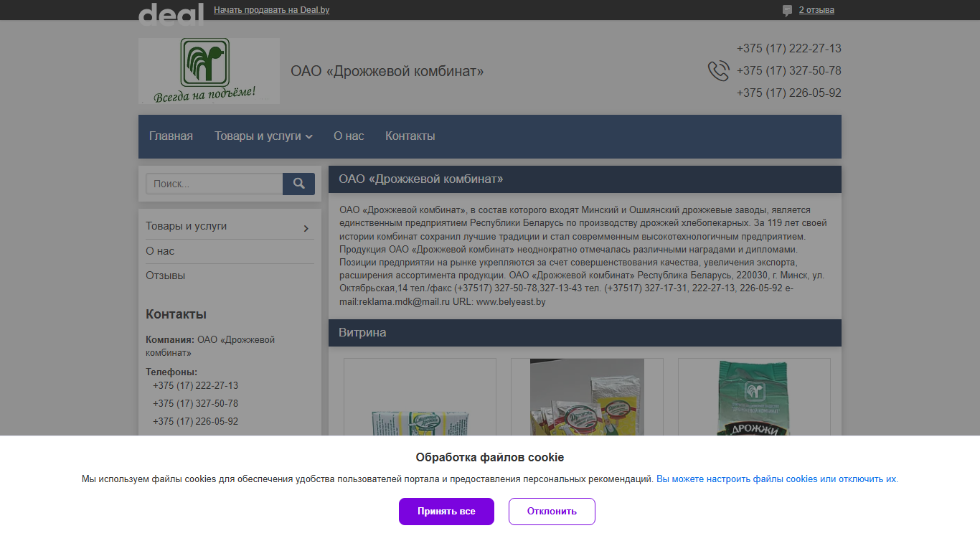Image resolution: width=980 pixels, height=551 pixels.
Task: Open 'О нас' in top navigation bar
Action: 349,136
